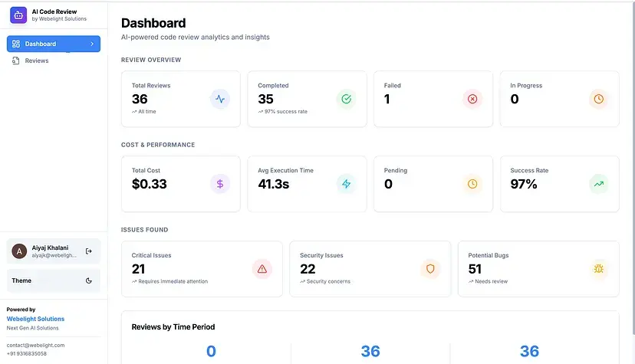
Task: Click the AI Code Review robot logo
Action: click(18, 15)
